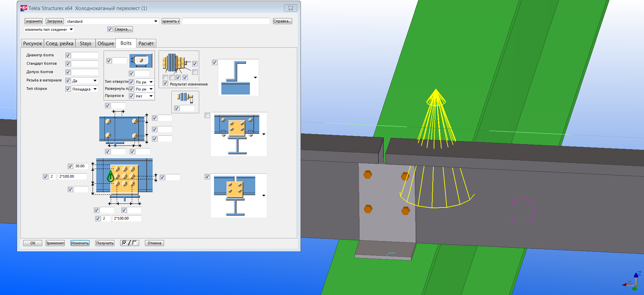644x295 pixels.
Task: Click the Сохранить как button
Action: click(x=171, y=21)
